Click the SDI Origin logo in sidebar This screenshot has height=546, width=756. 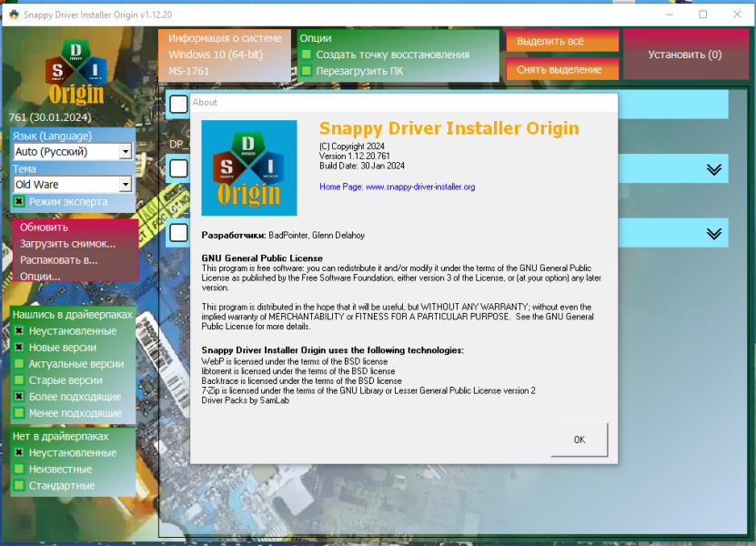tap(76, 73)
